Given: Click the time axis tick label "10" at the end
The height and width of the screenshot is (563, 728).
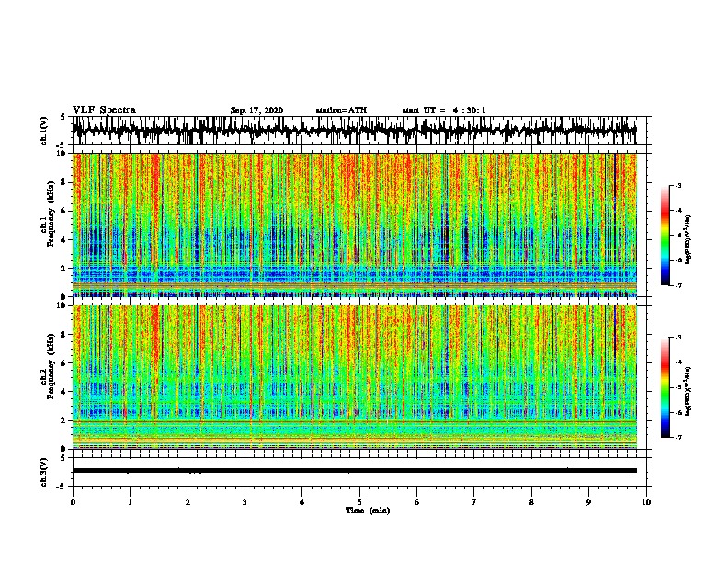Looking at the screenshot, I should point(646,502).
